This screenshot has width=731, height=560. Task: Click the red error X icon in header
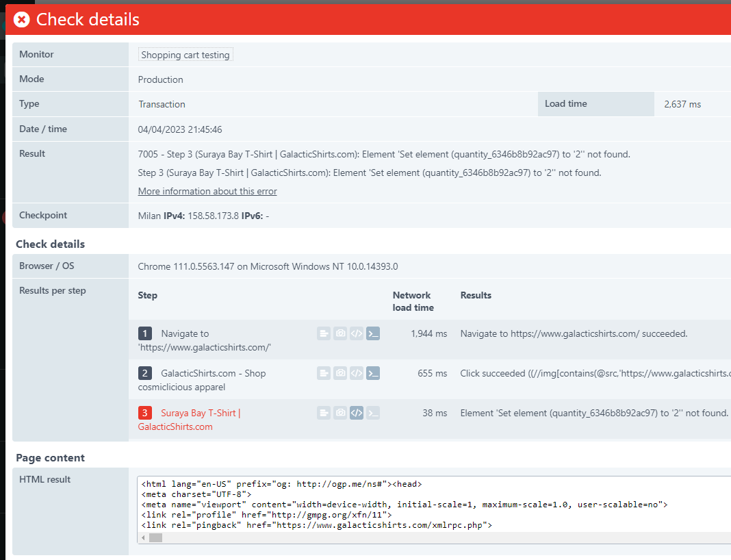22,20
